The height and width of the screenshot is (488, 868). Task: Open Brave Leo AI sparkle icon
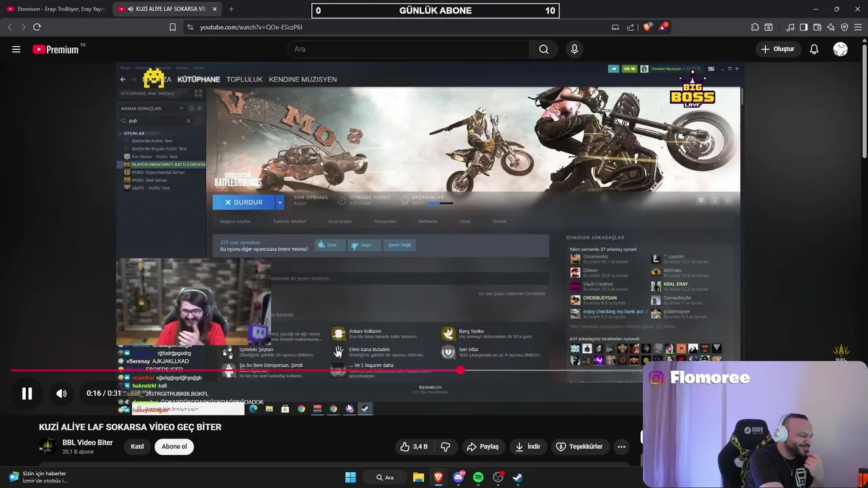click(x=831, y=27)
